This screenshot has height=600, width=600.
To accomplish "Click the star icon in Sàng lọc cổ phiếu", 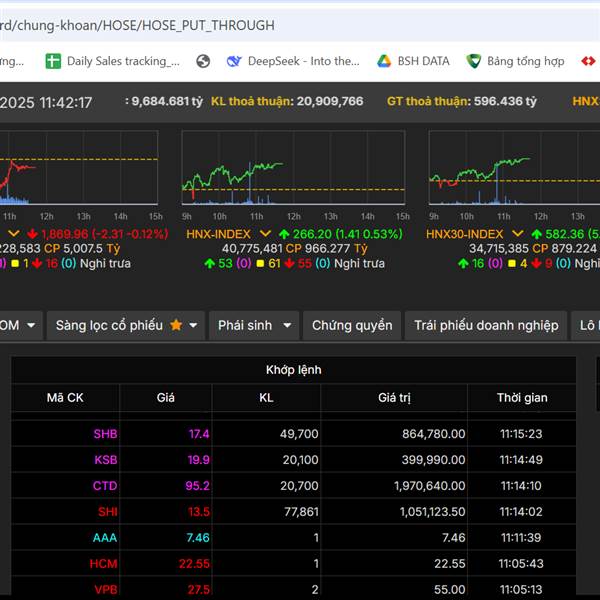I will [x=176, y=325].
